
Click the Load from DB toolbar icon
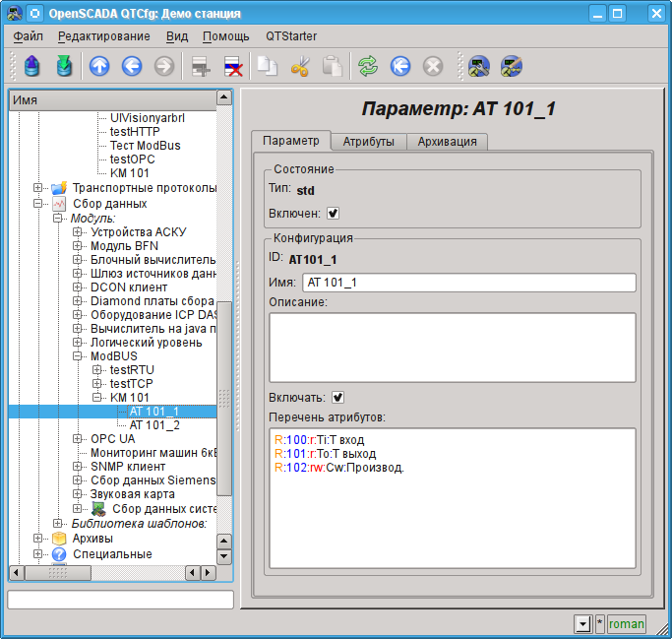click(x=32, y=66)
